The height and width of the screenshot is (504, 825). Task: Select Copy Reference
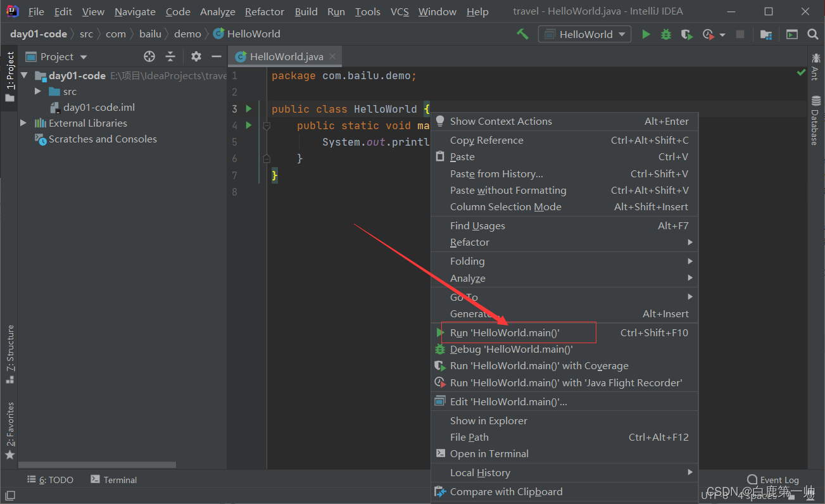(564, 141)
